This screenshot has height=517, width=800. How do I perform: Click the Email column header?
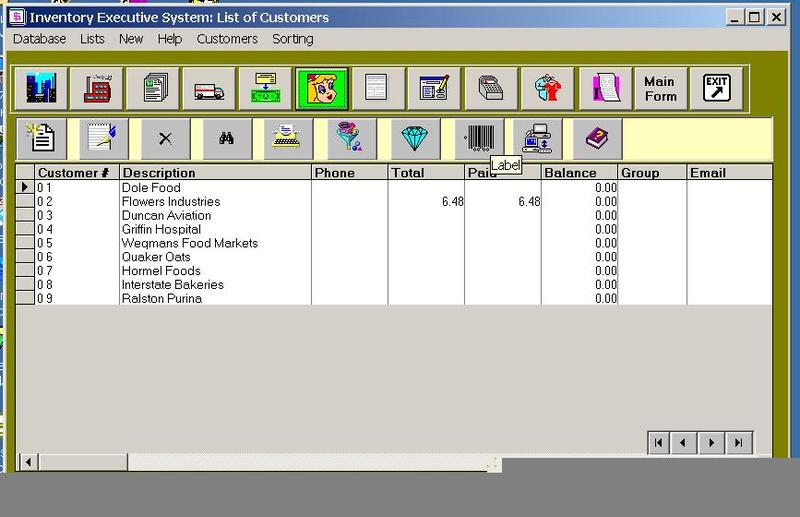pyautogui.click(x=730, y=173)
